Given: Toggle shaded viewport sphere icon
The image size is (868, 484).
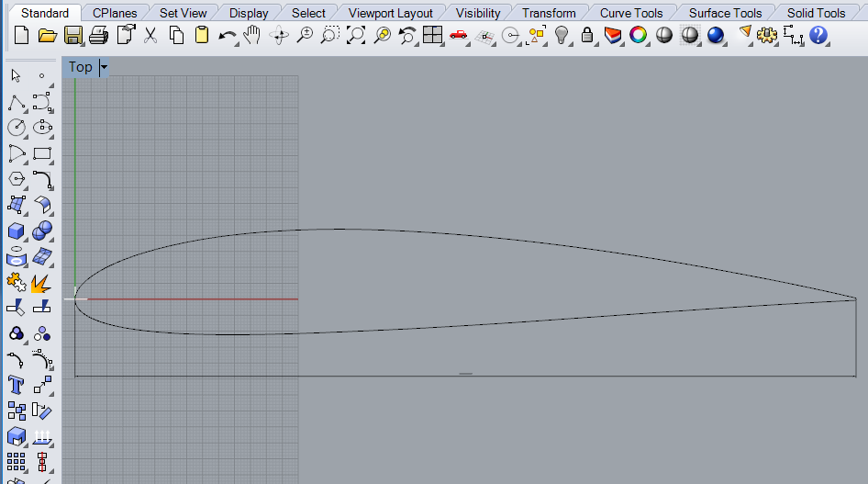Looking at the screenshot, I should [664, 36].
